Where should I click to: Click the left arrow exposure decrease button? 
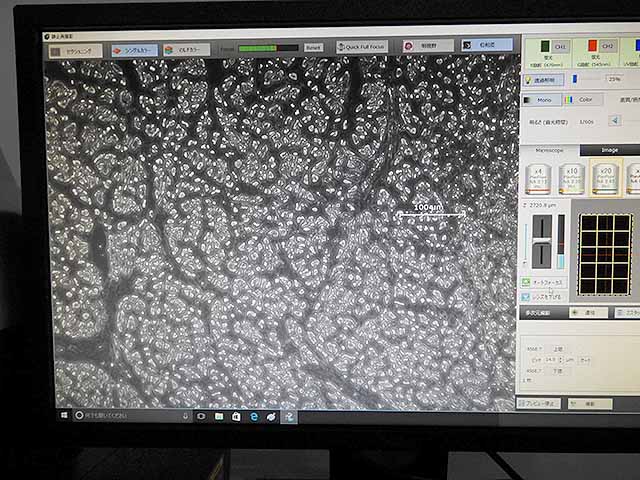pos(615,120)
